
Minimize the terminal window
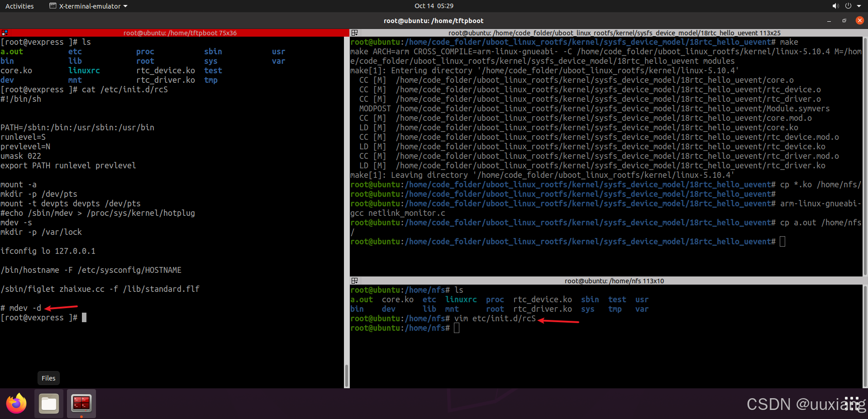[829, 21]
